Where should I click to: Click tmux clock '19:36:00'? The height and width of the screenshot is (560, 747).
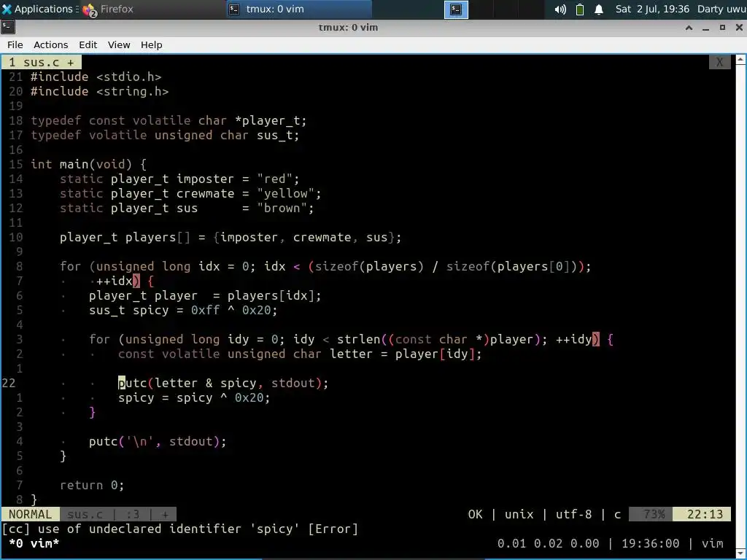click(x=650, y=543)
